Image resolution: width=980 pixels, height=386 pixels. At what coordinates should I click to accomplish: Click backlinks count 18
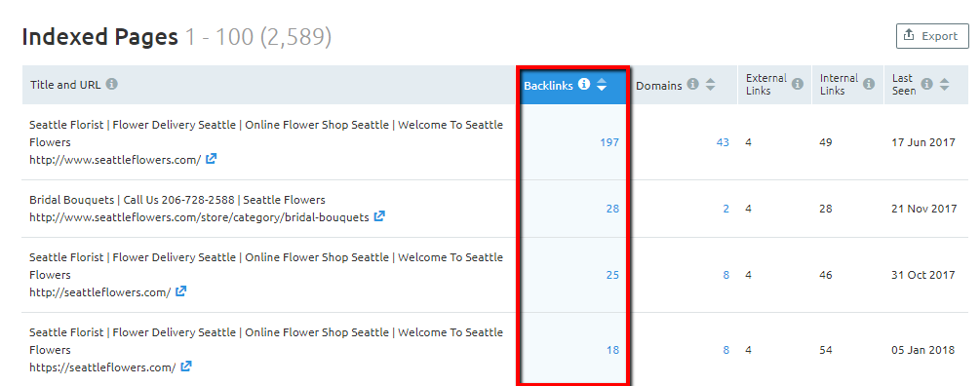click(x=612, y=350)
